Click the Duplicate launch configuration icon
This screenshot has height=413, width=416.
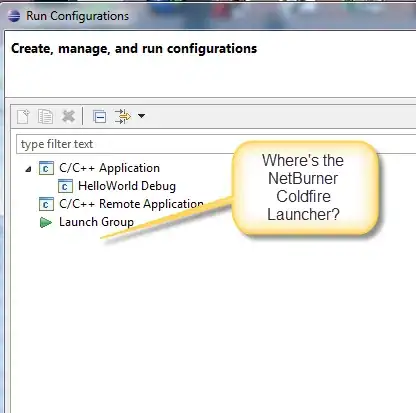click(45, 116)
